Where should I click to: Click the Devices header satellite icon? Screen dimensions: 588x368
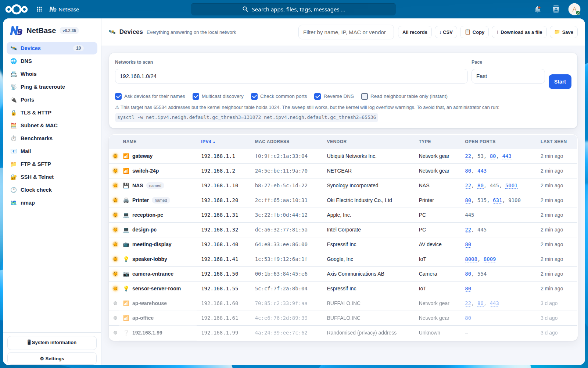click(112, 32)
